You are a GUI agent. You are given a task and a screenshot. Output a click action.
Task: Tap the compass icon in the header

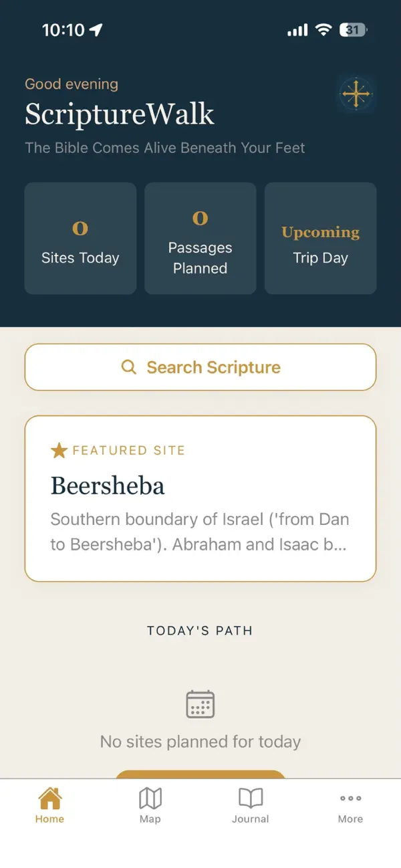(x=356, y=94)
